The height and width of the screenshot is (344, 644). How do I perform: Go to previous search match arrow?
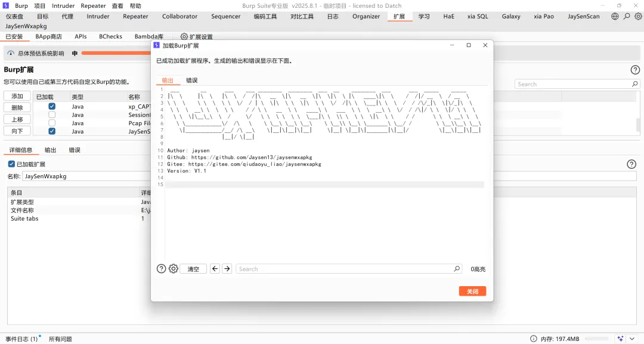pos(215,268)
